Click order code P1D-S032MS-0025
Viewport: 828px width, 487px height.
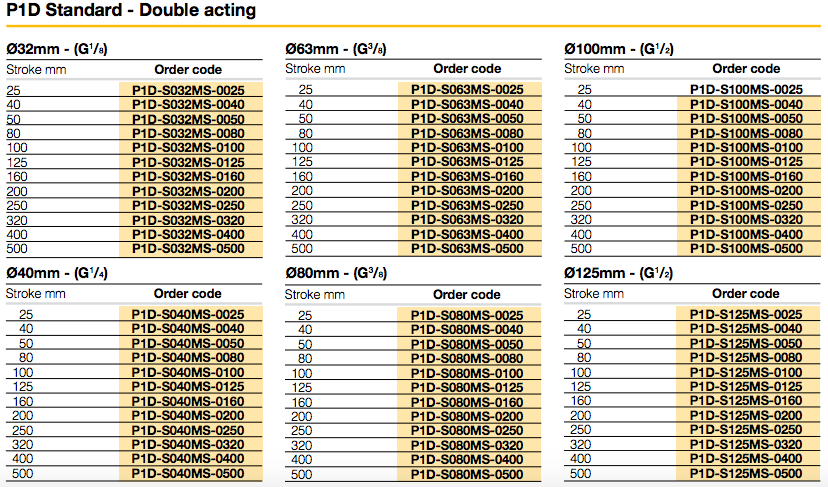click(188, 90)
